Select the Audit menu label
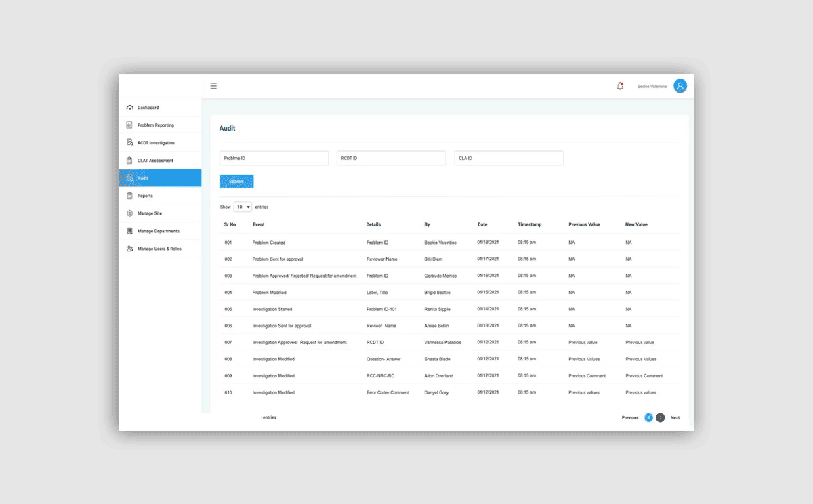Image resolution: width=813 pixels, height=504 pixels. click(143, 178)
